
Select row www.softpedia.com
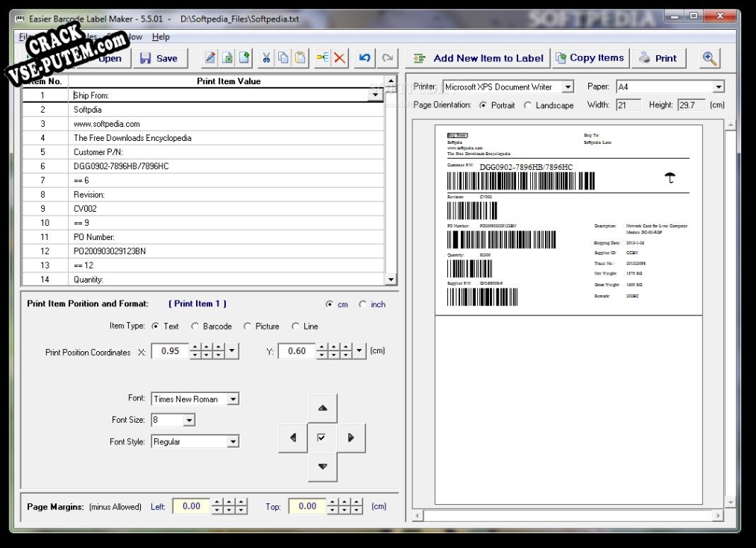(203, 124)
